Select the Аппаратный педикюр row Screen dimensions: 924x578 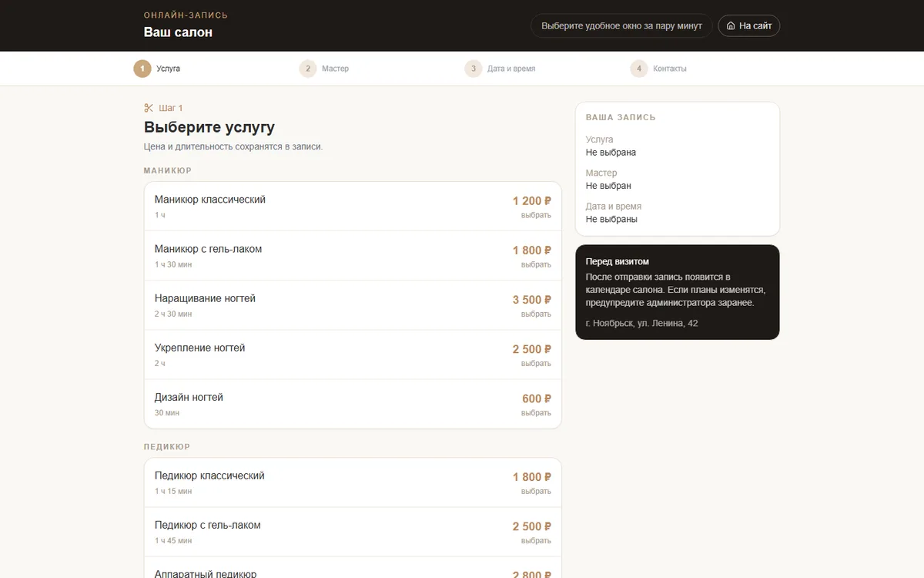353,568
